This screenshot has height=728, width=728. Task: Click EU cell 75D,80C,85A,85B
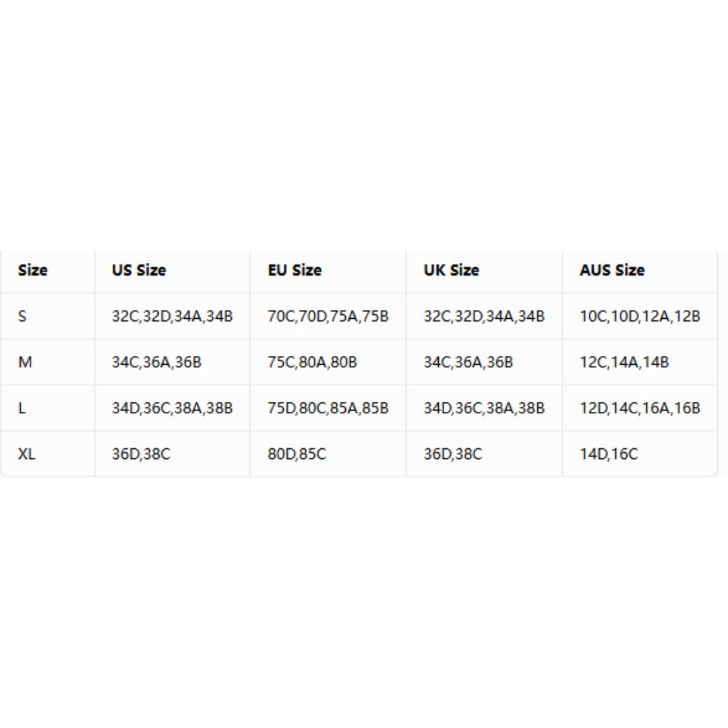(x=328, y=408)
